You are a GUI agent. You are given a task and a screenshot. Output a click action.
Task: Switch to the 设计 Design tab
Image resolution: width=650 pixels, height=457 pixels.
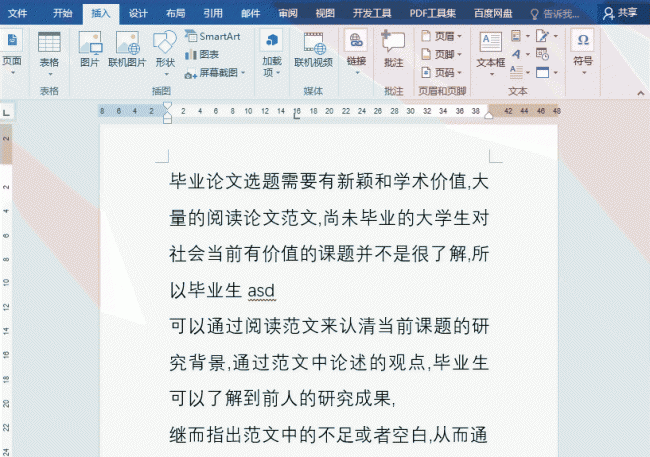(x=138, y=13)
